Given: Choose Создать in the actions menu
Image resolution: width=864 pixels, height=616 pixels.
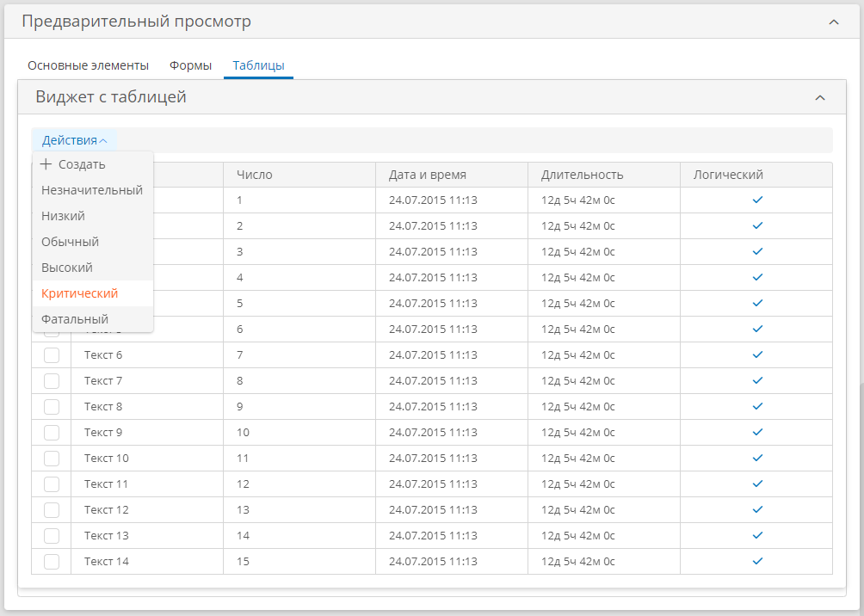Looking at the screenshot, I should [x=93, y=164].
